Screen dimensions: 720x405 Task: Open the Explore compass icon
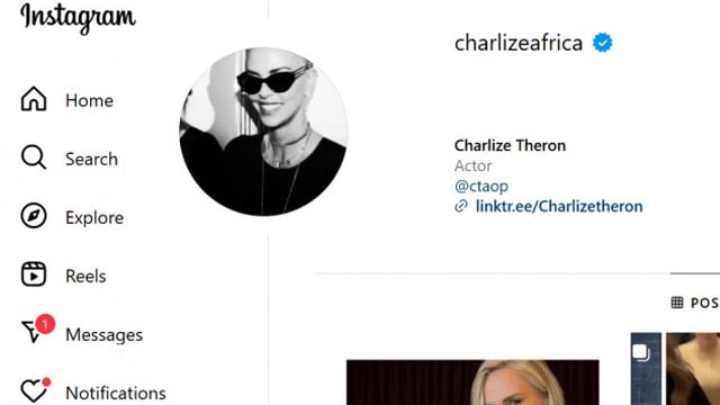[34, 215]
